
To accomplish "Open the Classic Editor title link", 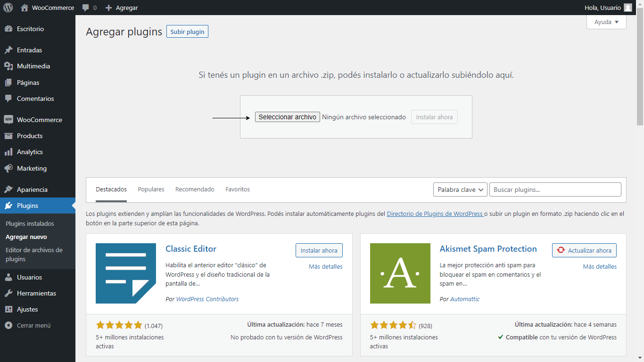I will 191,249.
